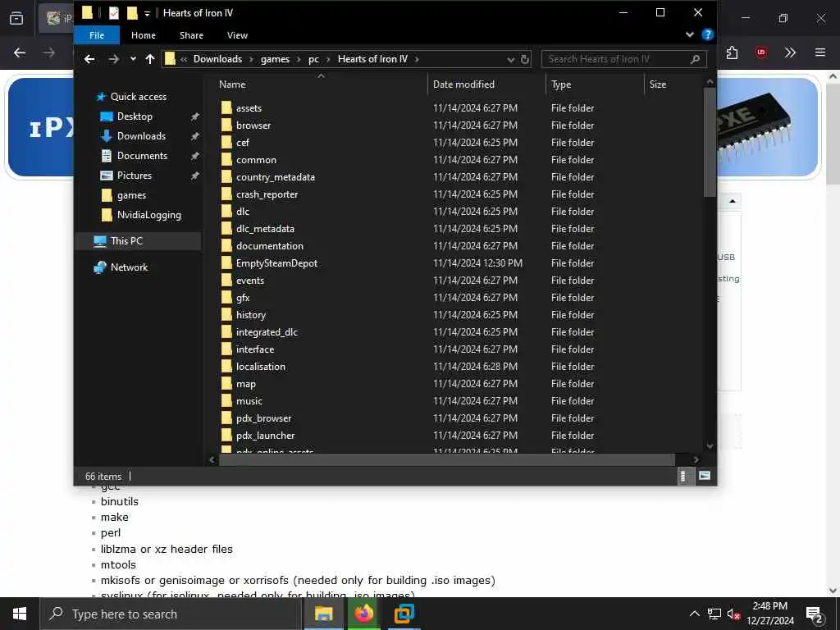This screenshot has width=840, height=630.
Task: Open the View ribbon tab
Action: coord(237,35)
